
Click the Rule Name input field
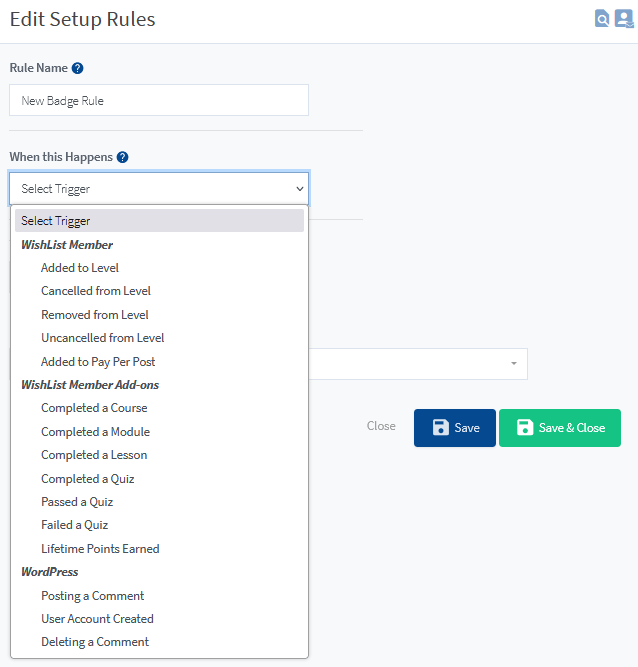tap(159, 100)
